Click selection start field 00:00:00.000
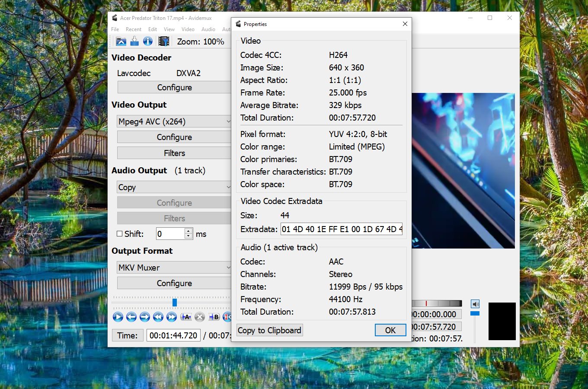Screen dimensions: 588x389 tap(437, 314)
